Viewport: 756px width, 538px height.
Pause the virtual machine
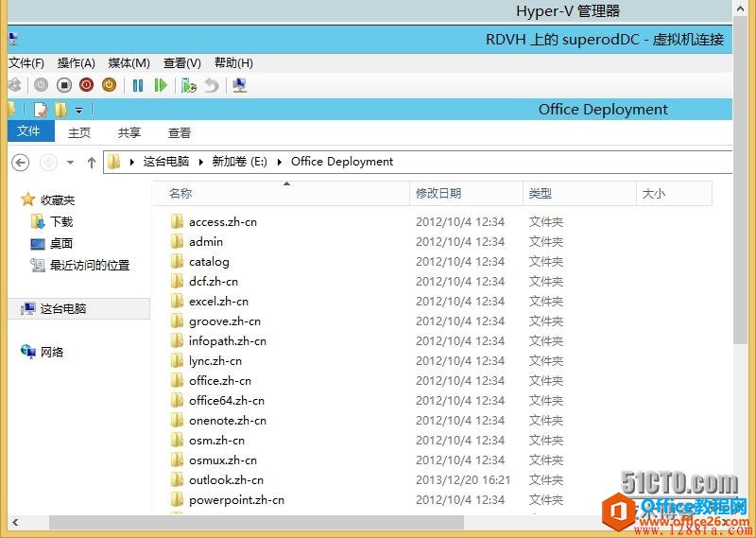(x=138, y=85)
